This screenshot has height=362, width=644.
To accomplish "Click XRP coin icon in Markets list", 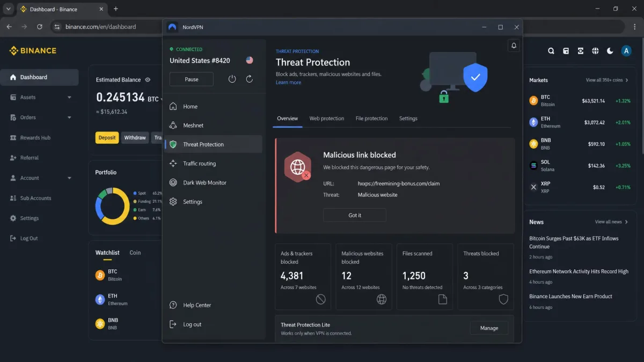I will (x=533, y=187).
